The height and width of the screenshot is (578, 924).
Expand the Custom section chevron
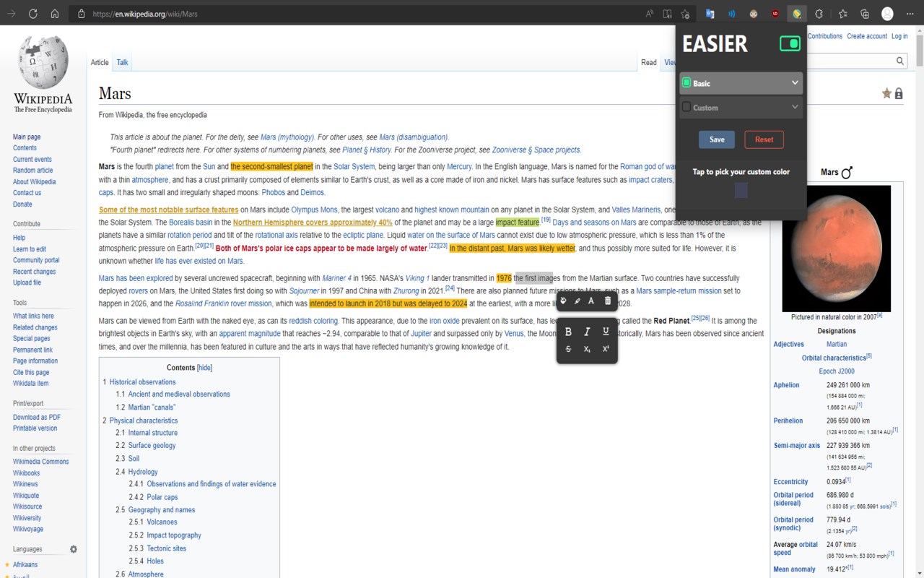pyautogui.click(x=795, y=107)
